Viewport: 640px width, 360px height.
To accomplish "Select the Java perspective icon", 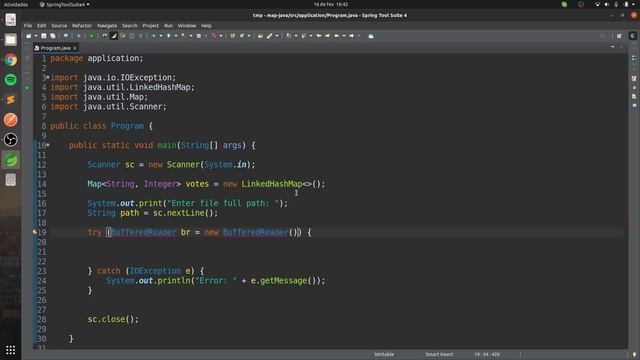I will tap(633, 36).
